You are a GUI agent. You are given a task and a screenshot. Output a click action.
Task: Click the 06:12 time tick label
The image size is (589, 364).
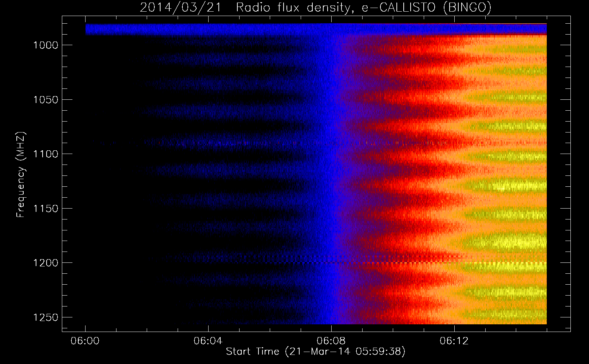pos(454,341)
